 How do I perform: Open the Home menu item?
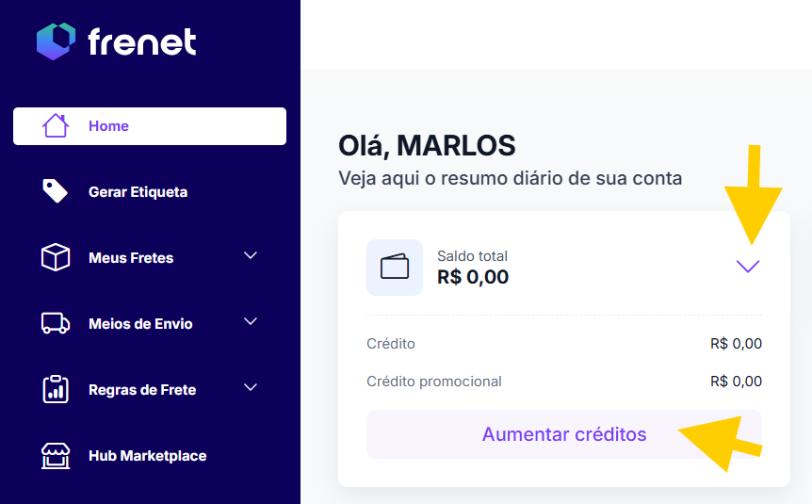pyautogui.click(x=109, y=126)
